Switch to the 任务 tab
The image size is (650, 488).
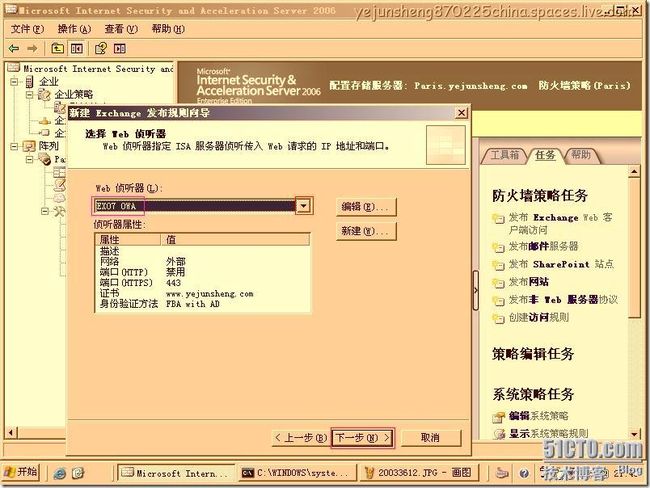tap(545, 155)
